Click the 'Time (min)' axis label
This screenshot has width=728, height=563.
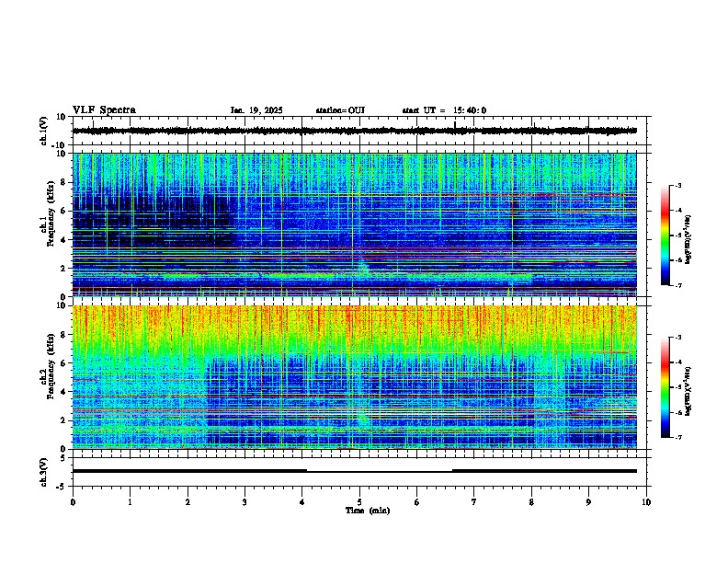(368, 511)
